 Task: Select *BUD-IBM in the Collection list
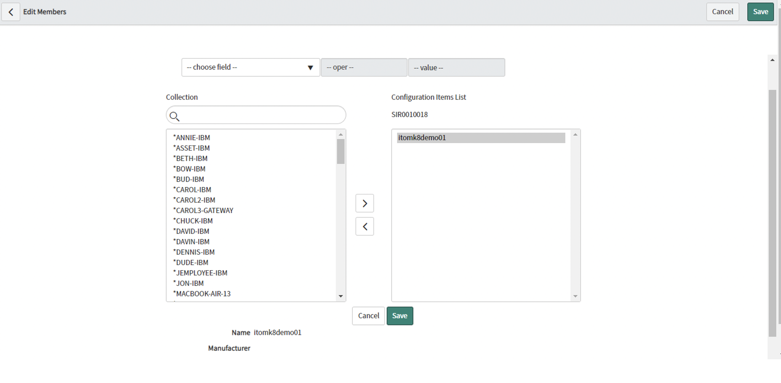pyautogui.click(x=189, y=179)
